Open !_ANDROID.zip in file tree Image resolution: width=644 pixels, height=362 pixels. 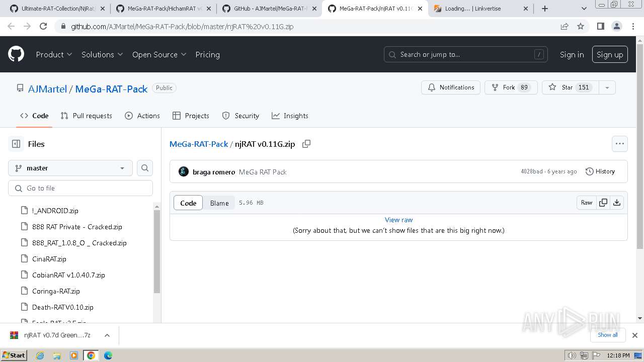point(55,211)
